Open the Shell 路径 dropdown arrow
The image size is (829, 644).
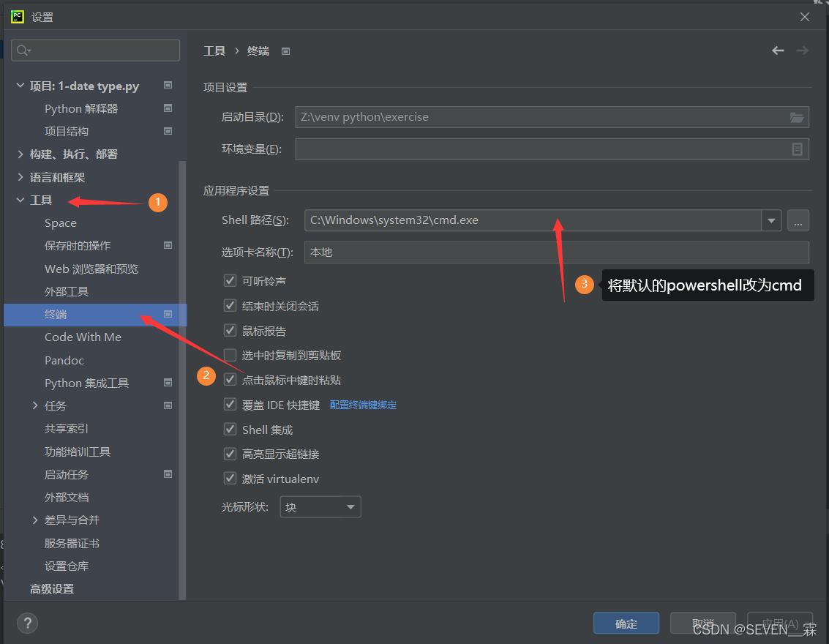(x=771, y=220)
